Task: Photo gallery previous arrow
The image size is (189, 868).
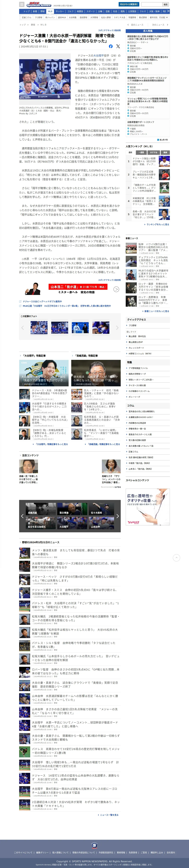Action: [23, 328]
